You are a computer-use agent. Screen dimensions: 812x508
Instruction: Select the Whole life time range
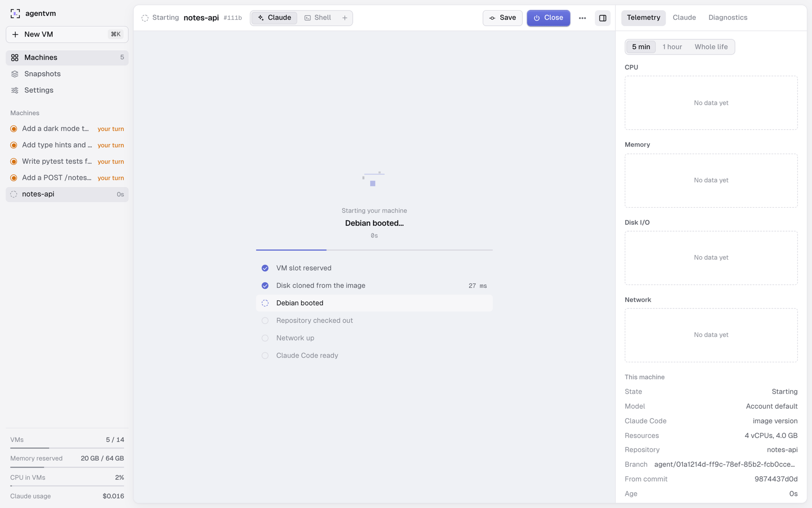coord(711,47)
